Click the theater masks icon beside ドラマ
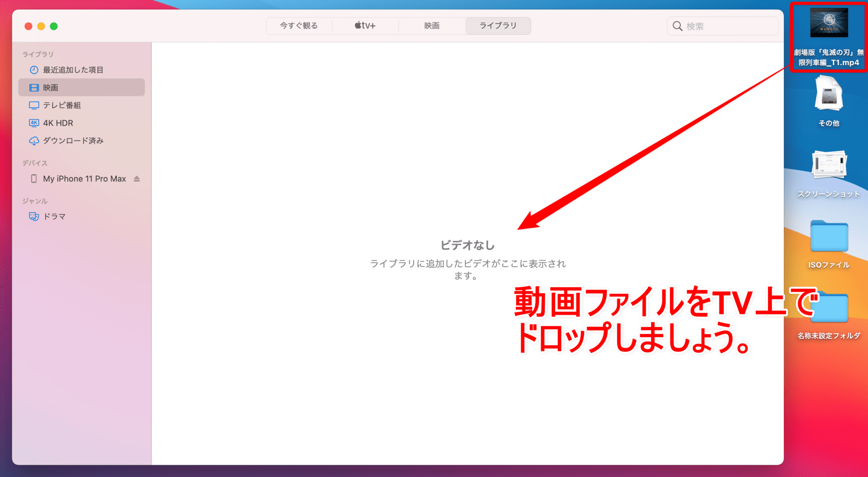The image size is (868, 477). [34, 217]
